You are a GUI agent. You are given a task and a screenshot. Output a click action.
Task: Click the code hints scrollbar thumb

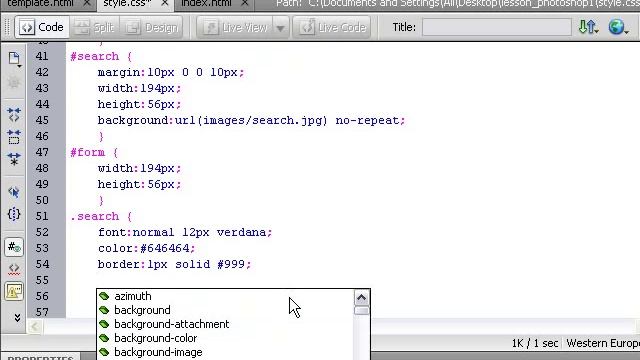click(x=361, y=311)
